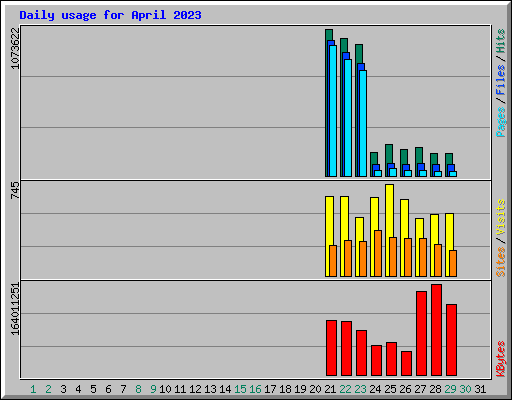This screenshot has height=400, width=512.
Task: Click the red KBytes bar for day 26
Action: 406,363
